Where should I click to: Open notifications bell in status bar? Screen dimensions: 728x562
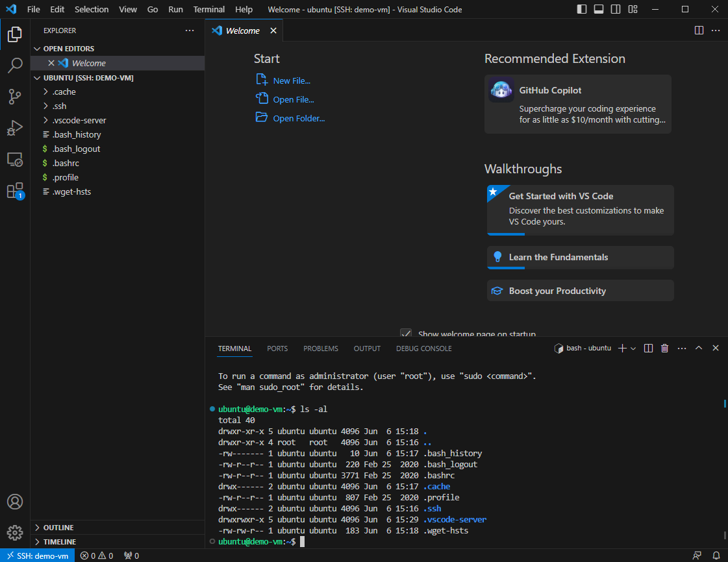pyautogui.click(x=716, y=556)
